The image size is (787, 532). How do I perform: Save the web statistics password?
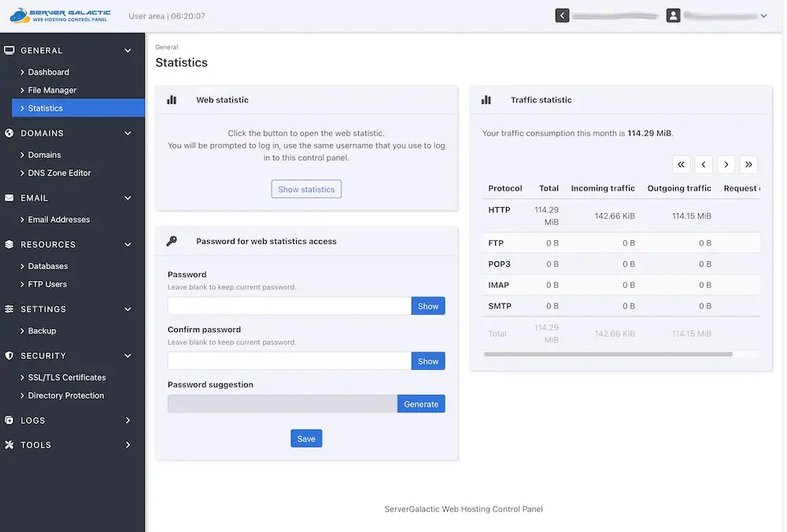pos(306,438)
